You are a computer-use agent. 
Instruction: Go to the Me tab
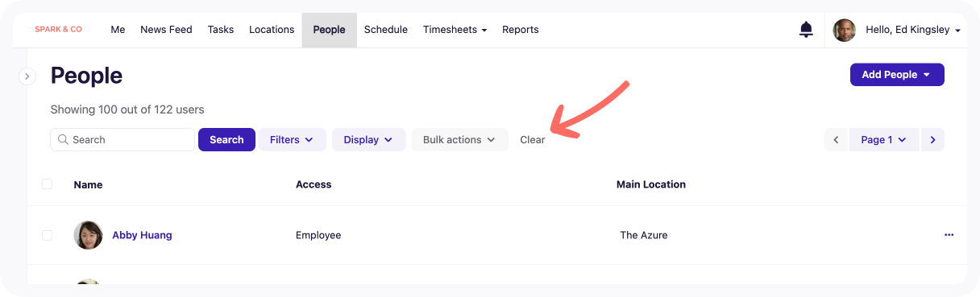(118, 30)
